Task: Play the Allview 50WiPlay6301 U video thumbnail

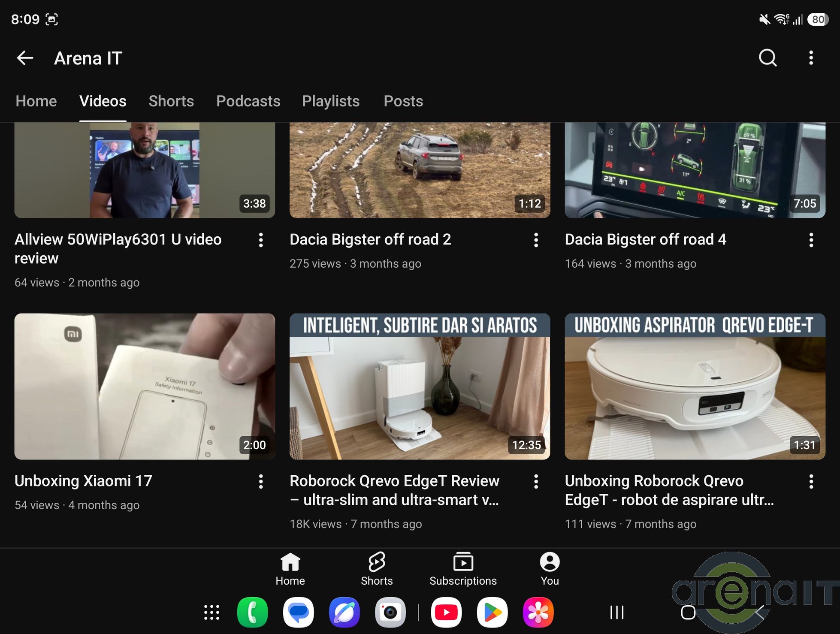Action: tap(145, 170)
